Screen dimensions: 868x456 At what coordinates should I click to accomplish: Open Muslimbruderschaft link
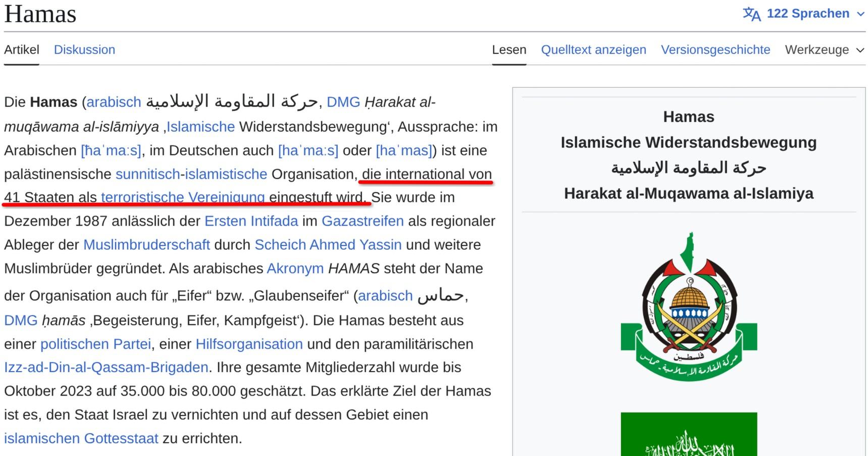tap(146, 245)
